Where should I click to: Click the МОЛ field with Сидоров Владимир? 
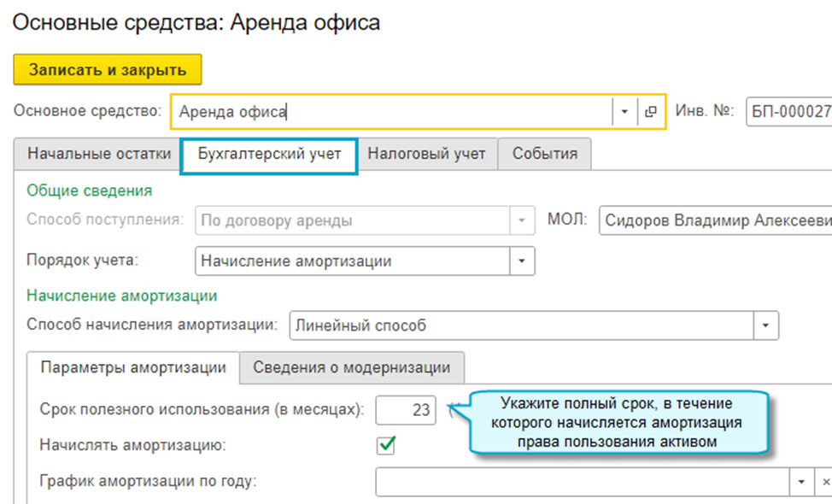[716, 220]
